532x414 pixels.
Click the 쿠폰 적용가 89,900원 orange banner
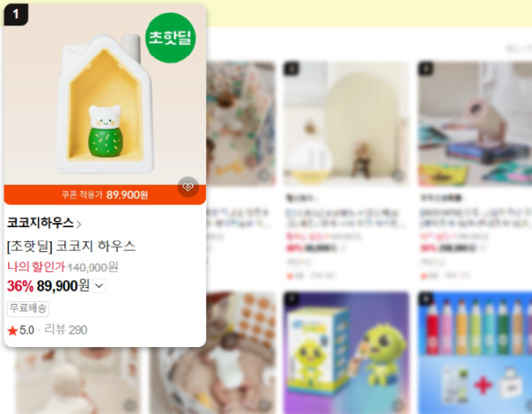[105, 195]
